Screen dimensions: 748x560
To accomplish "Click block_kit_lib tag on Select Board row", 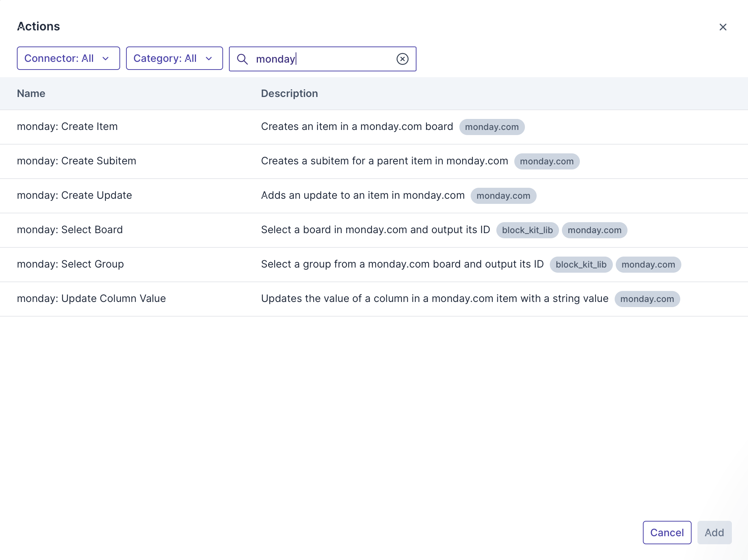I will [x=527, y=230].
